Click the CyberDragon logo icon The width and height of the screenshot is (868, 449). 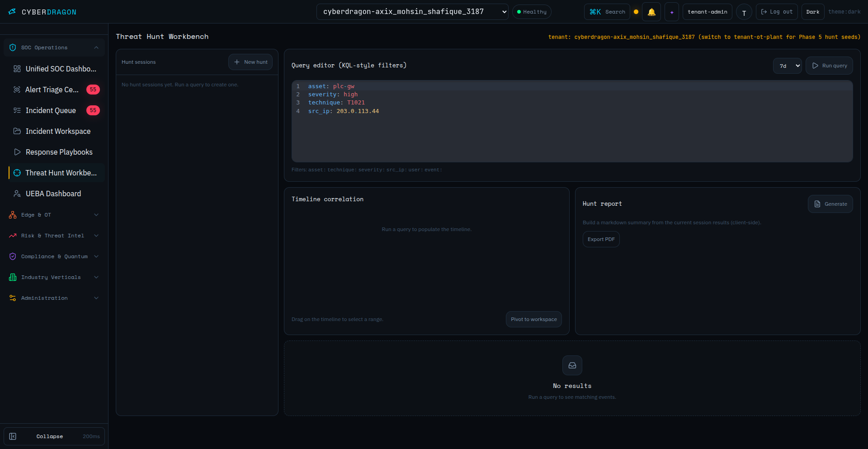pyautogui.click(x=12, y=12)
